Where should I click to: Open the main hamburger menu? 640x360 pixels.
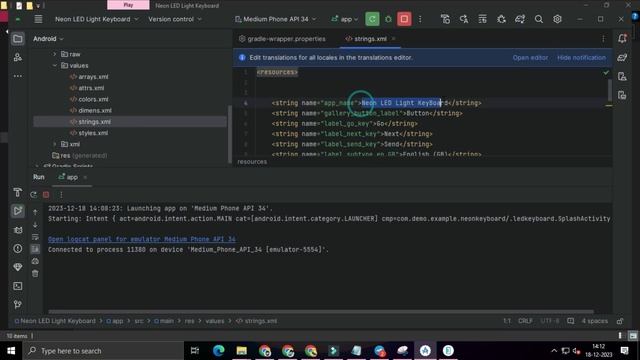pyautogui.click(x=38, y=19)
